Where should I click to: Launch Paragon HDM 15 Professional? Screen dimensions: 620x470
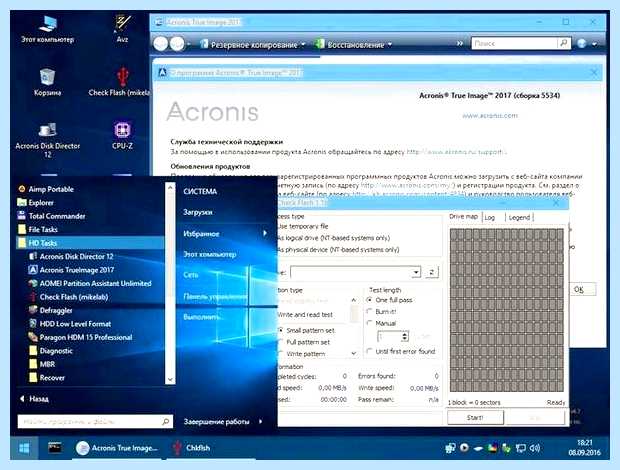pos(81,337)
